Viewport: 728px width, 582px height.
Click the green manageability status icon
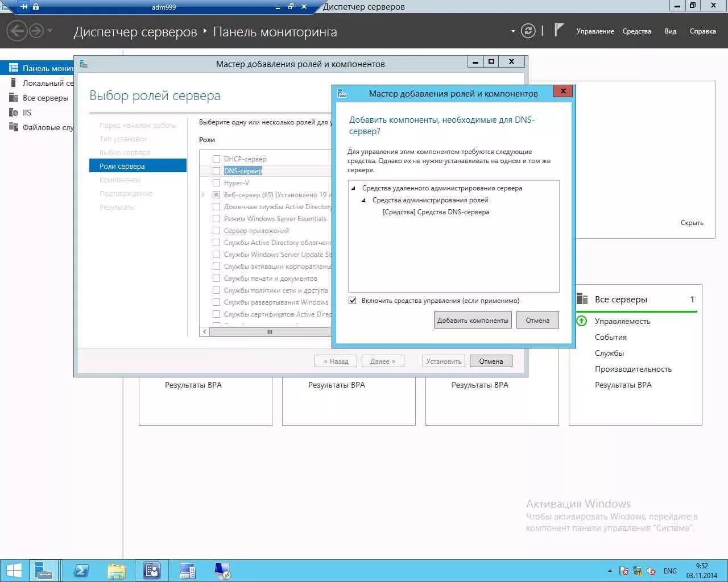(582, 321)
